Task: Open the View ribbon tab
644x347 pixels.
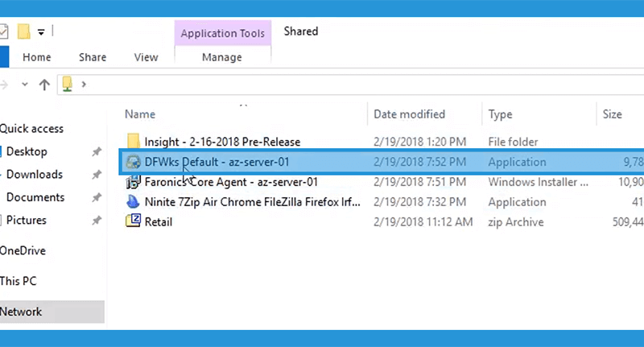Action: click(x=146, y=57)
